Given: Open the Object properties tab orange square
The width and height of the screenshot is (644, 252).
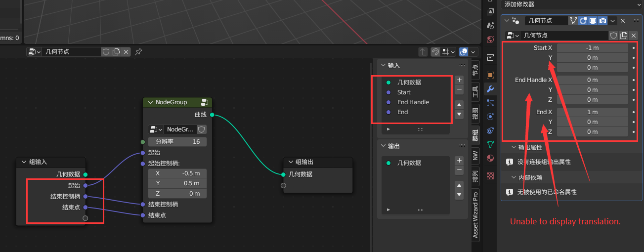Looking at the screenshot, I should click(490, 75).
